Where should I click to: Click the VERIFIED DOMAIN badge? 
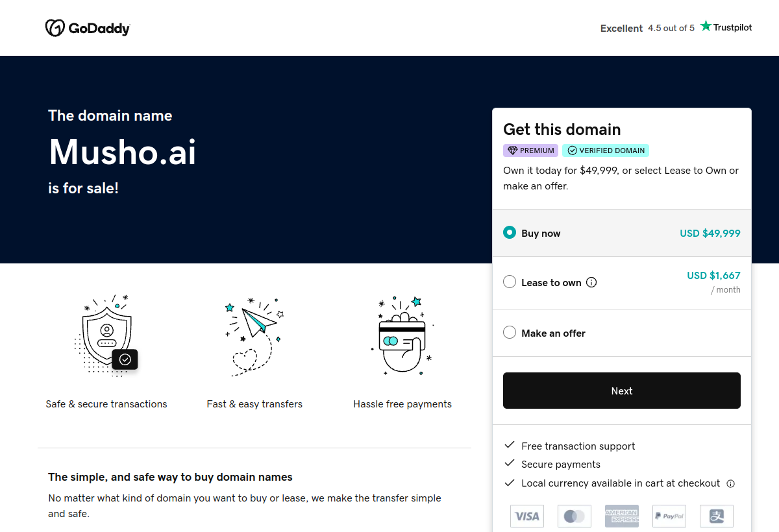(x=606, y=151)
